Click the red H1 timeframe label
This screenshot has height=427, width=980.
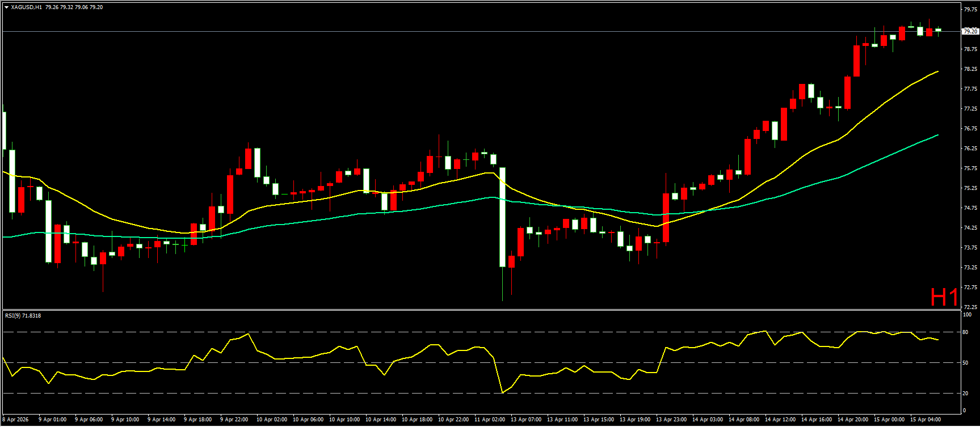click(944, 297)
